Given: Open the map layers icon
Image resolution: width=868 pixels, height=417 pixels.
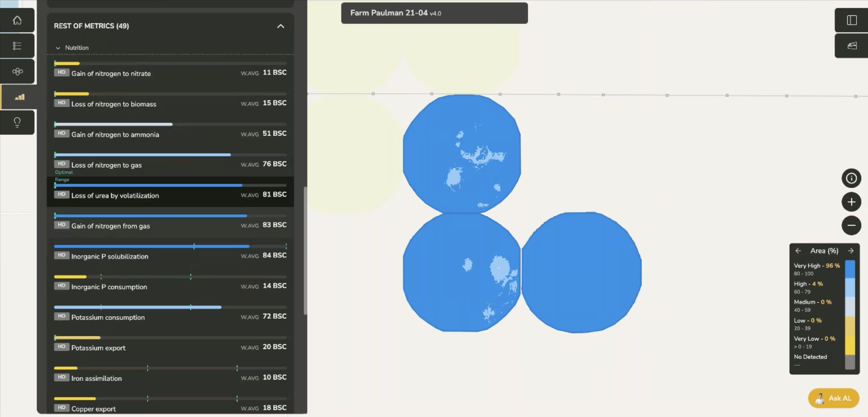Looking at the screenshot, I should coord(851,46).
